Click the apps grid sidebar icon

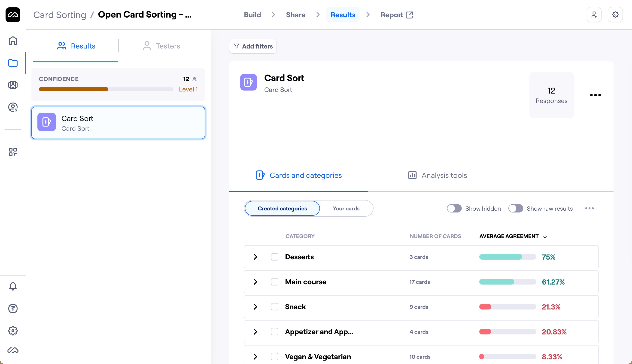pos(13,152)
